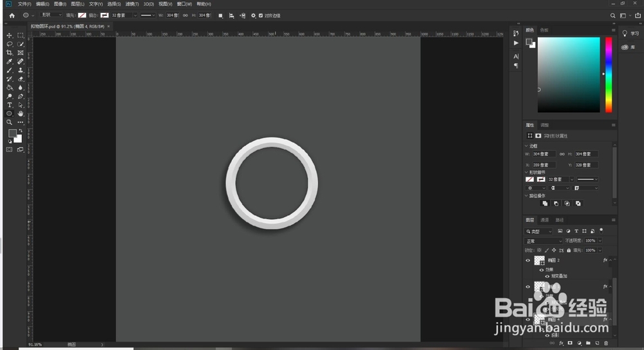The width and height of the screenshot is (644, 350).
Task: Click the hue slider in Color panel
Action: click(609, 74)
